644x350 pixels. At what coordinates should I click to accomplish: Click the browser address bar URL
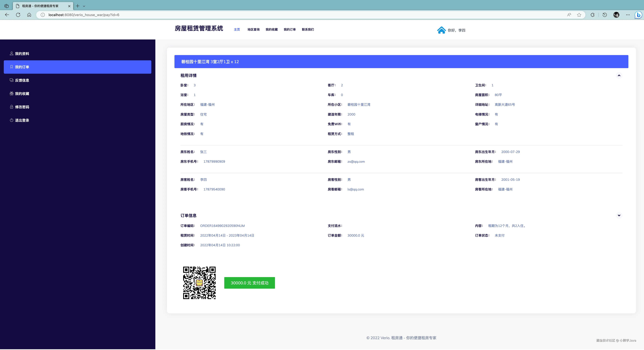click(84, 15)
